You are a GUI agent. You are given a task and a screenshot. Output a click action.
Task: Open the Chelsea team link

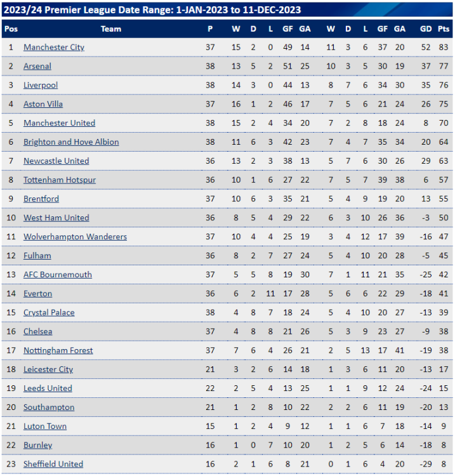click(x=37, y=331)
